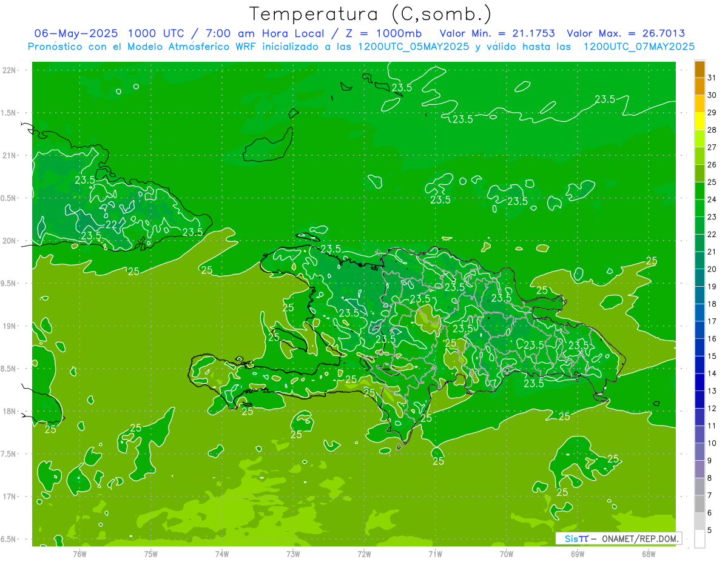
Task: Click the '68W' longitude label
Action: coord(649,554)
